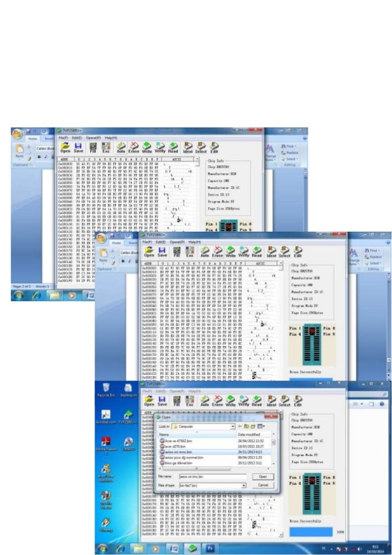Open Operat(P) menu in middle screenshot's TVP2588U
This screenshot has width=392, height=555.
[x=177, y=242]
